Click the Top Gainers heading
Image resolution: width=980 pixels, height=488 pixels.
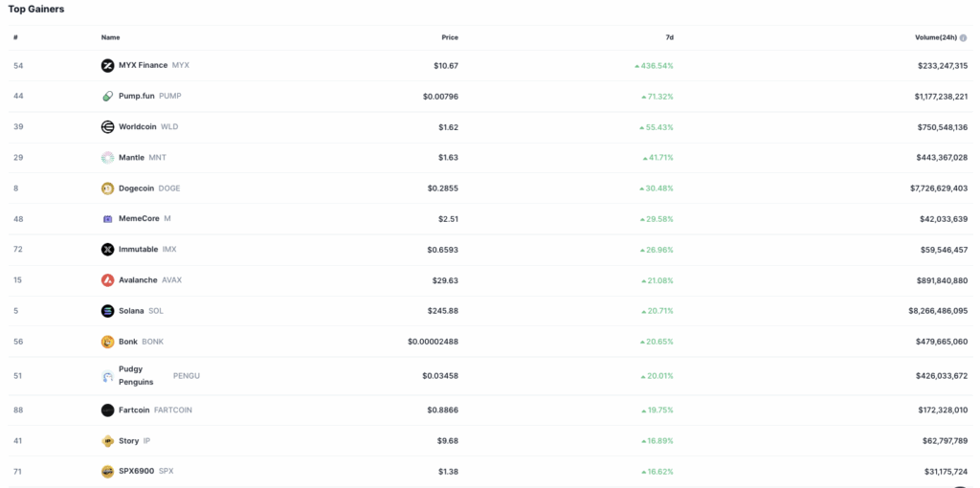coord(37,10)
